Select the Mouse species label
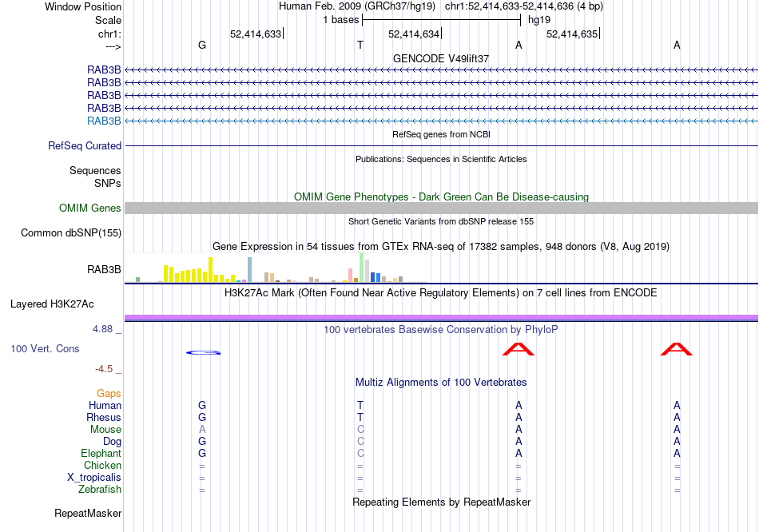The width and height of the screenshot is (759, 532). pyautogui.click(x=105, y=430)
